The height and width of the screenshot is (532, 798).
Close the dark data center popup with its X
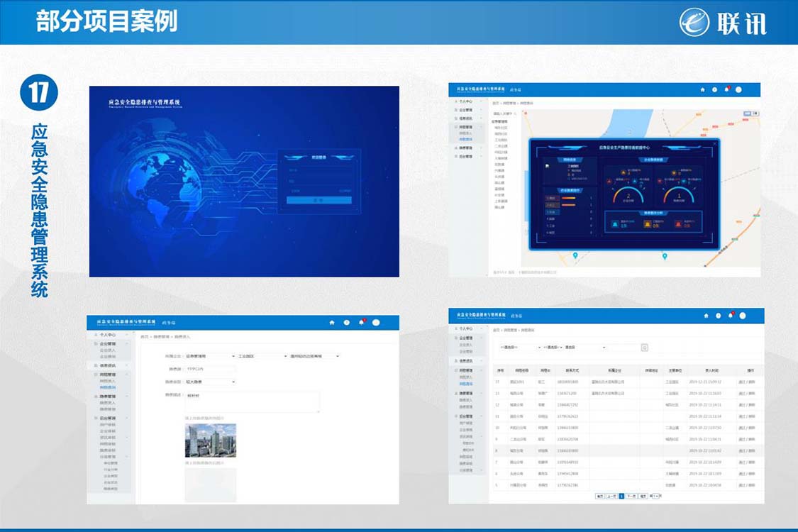click(714, 144)
